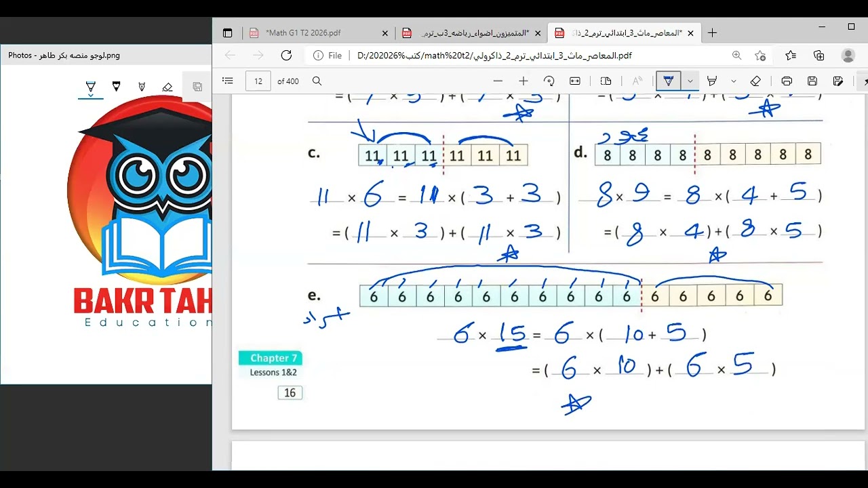The width and height of the screenshot is (868, 488).
Task: Select the eraser in Photos window
Action: click(x=167, y=87)
